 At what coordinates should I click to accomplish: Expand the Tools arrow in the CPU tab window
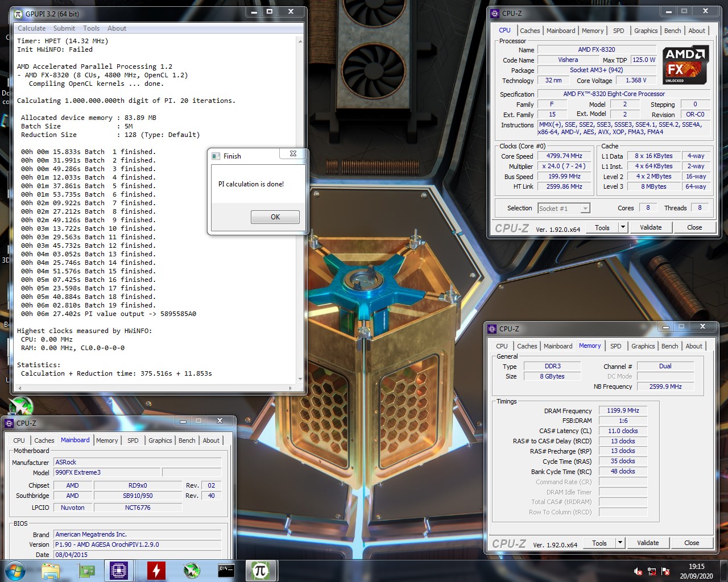[x=623, y=227]
